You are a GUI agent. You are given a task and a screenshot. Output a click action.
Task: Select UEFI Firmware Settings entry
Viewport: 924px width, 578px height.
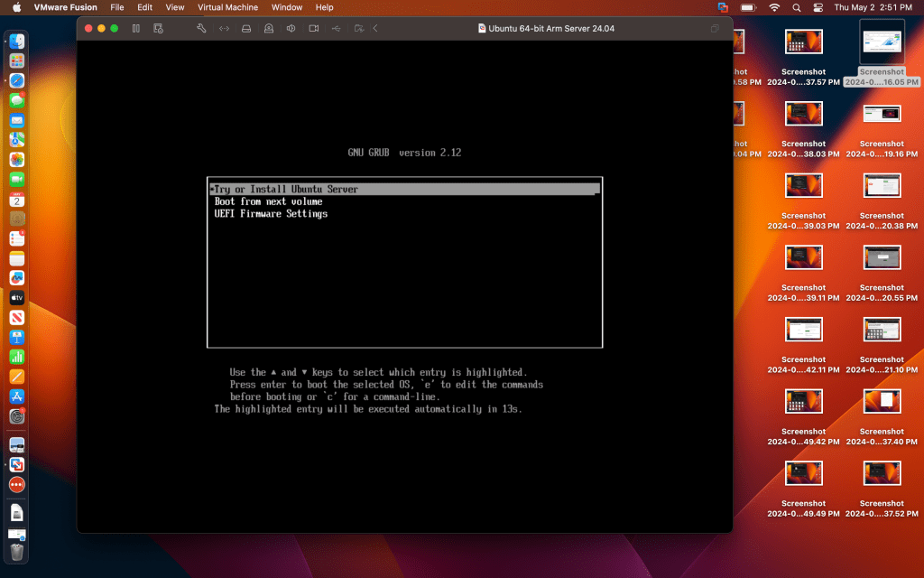point(271,214)
